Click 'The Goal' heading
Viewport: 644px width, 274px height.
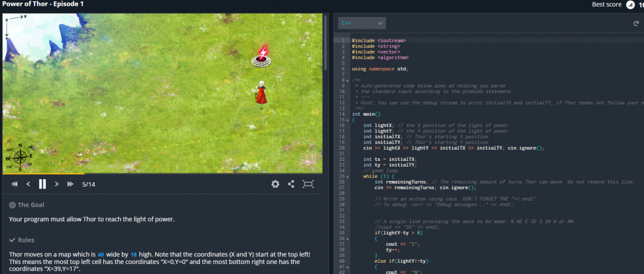point(31,205)
